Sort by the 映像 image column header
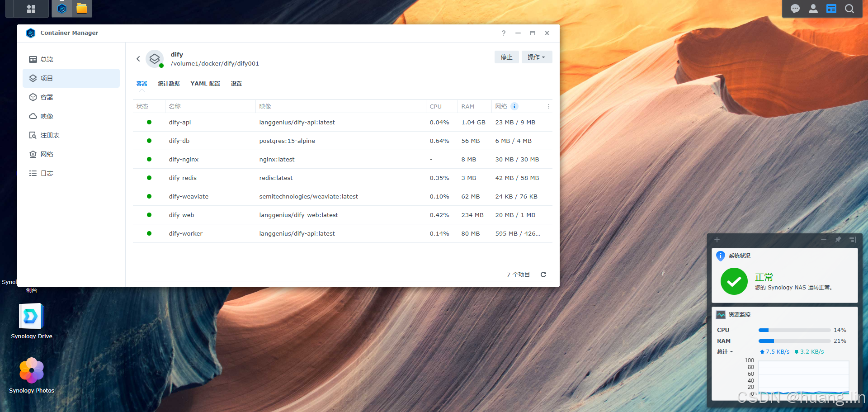Viewport: 868px width, 412px height. click(340, 106)
